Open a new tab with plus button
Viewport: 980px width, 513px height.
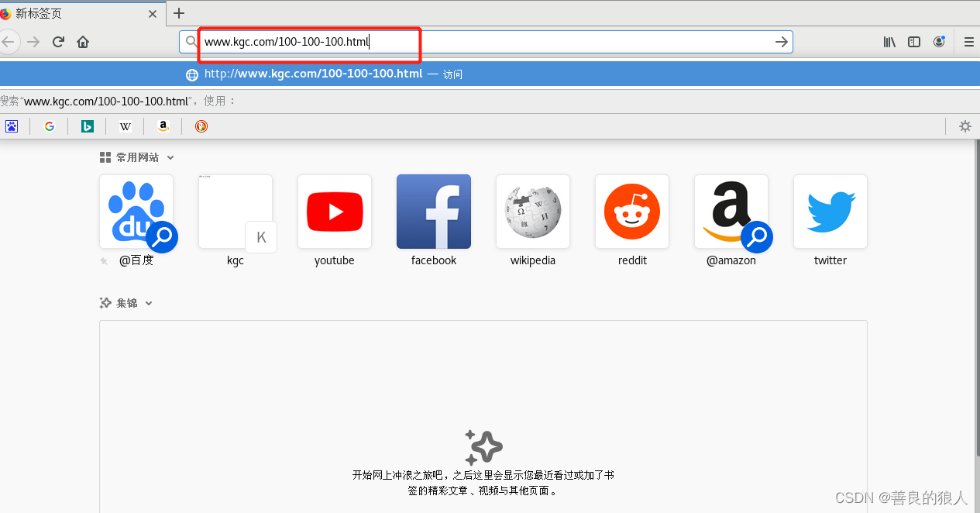(179, 13)
